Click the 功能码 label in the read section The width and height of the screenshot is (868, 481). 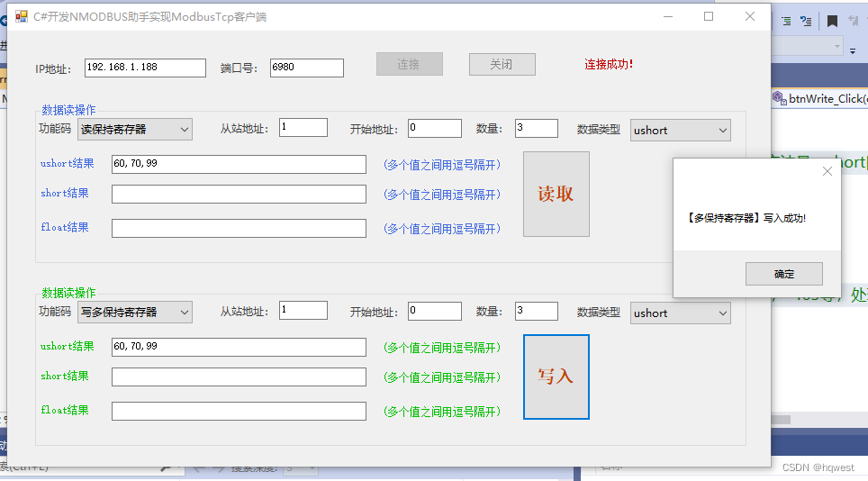(x=55, y=129)
